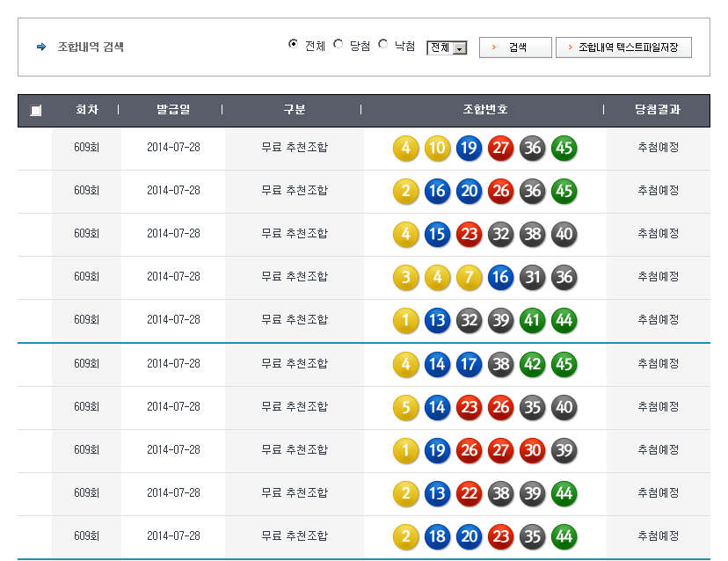Open the 전체 dropdown next to radio buttons
This screenshot has width=728, height=561.
coord(447,48)
